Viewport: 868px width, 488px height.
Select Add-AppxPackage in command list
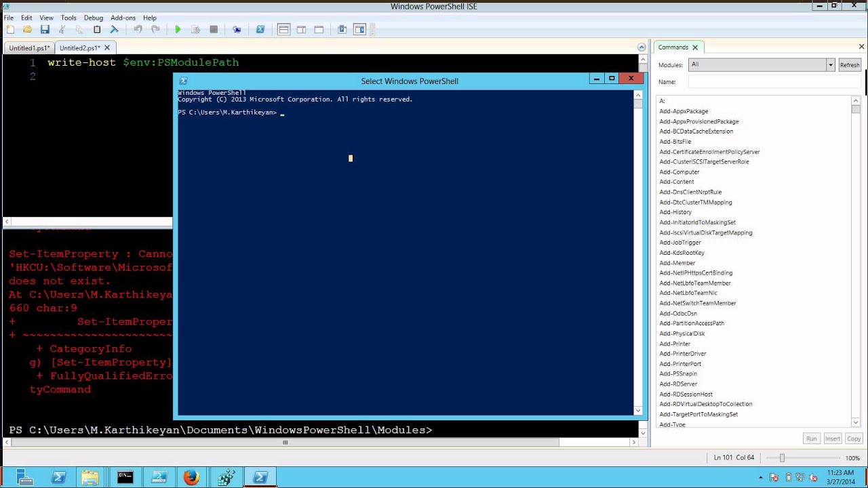click(684, 111)
